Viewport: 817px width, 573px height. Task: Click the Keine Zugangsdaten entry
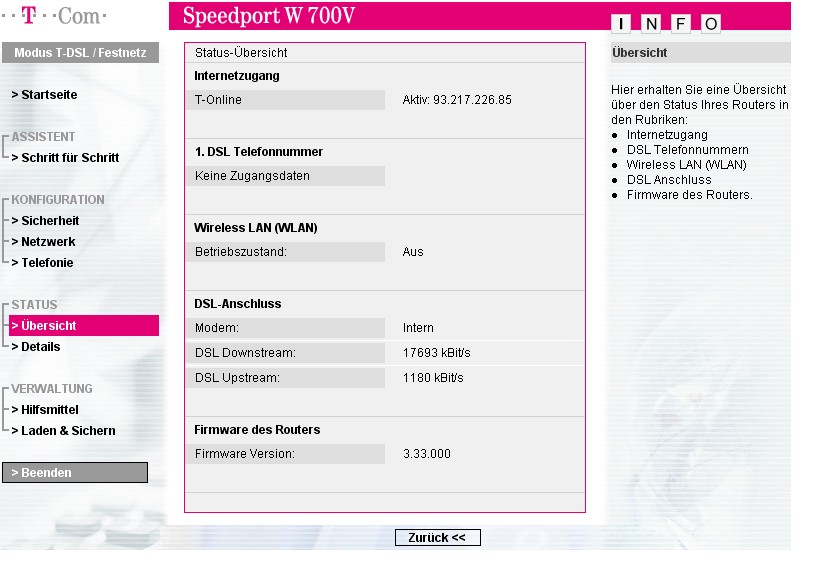click(x=252, y=176)
